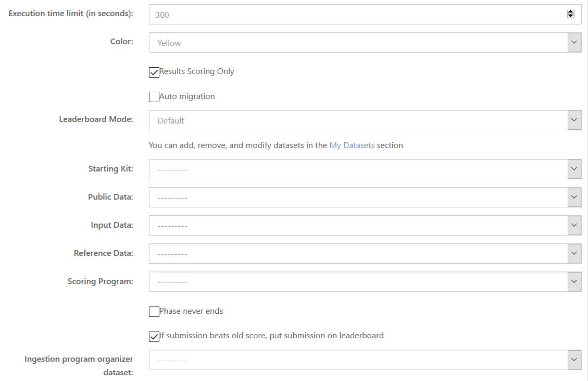Click the chevron on the Color dropdown

574,42
